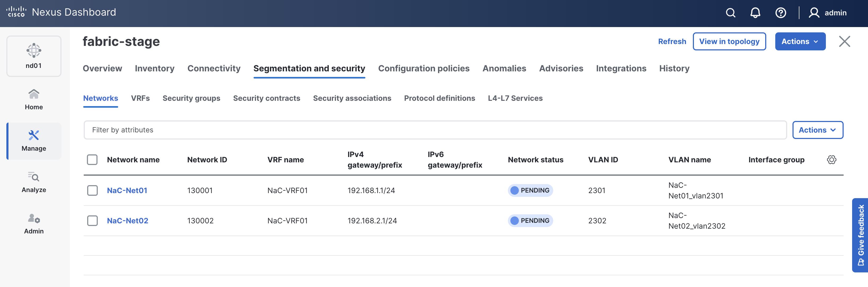Open the Security groups sub-tab
The width and height of the screenshot is (868, 287).
(x=191, y=98)
